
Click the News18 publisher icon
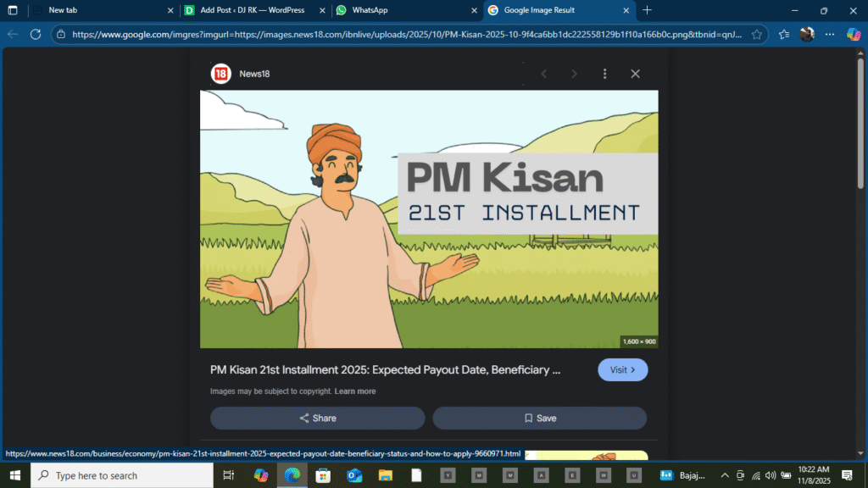[220, 74]
